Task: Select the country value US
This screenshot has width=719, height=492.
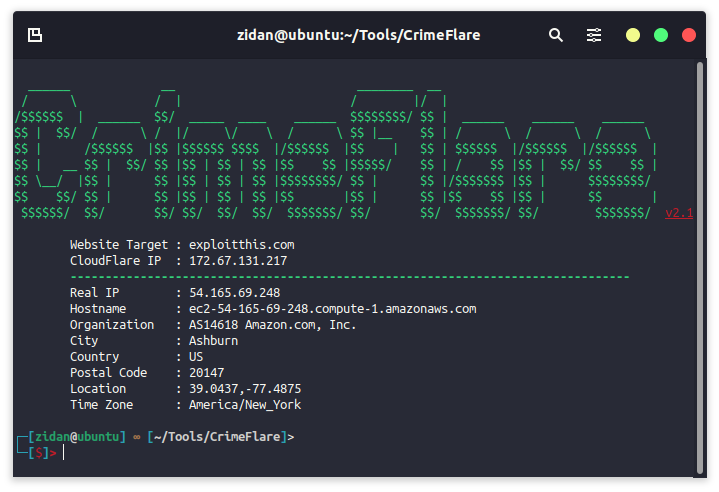Action: click(196, 357)
